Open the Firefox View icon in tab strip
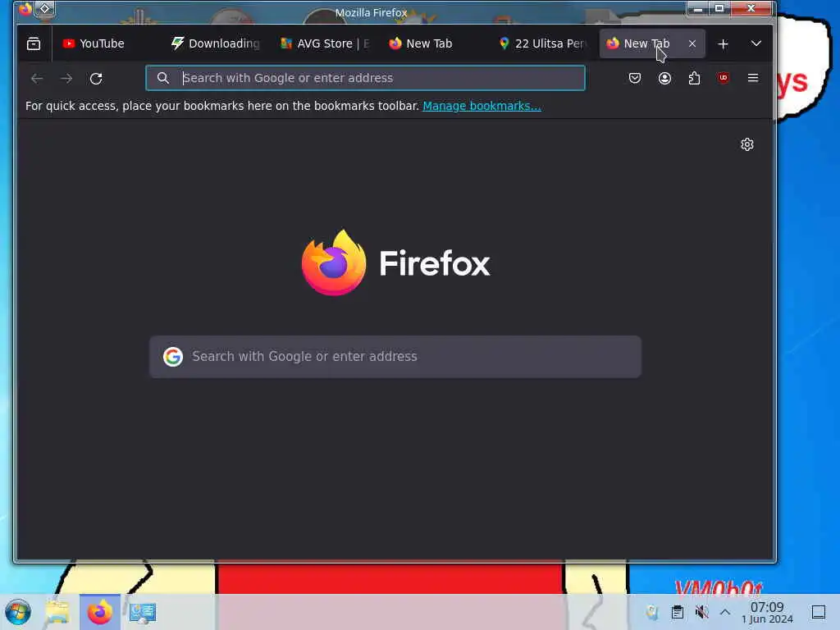The width and height of the screenshot is (840, 630). [33, 43]
